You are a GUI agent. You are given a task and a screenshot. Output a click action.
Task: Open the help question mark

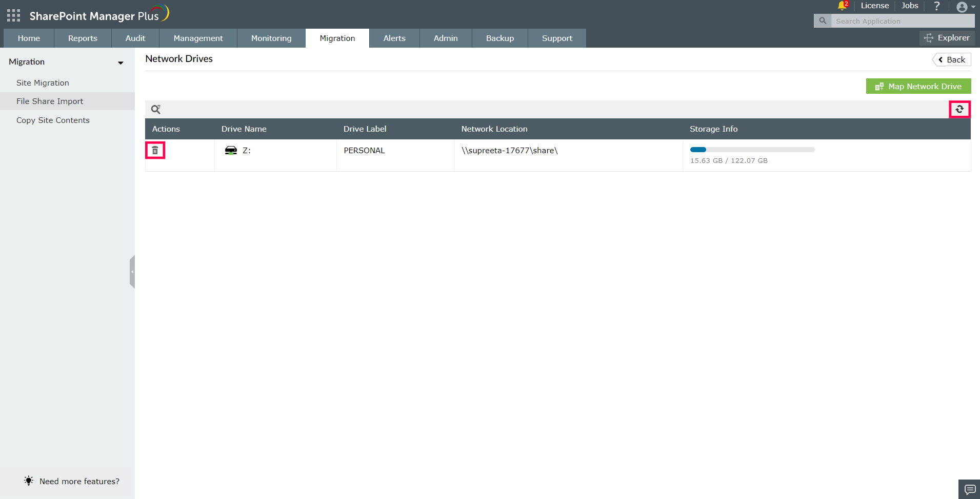pos(937,6)
